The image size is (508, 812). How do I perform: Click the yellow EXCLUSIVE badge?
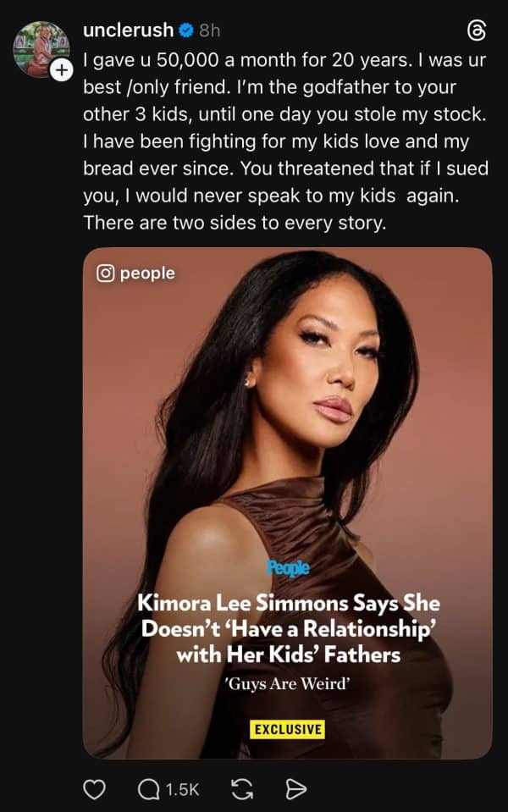coord(287,729)
